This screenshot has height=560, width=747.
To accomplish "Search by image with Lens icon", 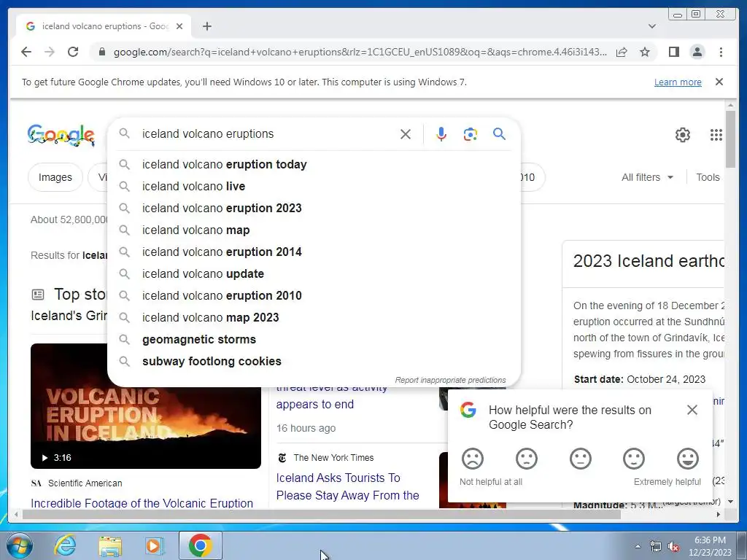I will coord(471,134).
